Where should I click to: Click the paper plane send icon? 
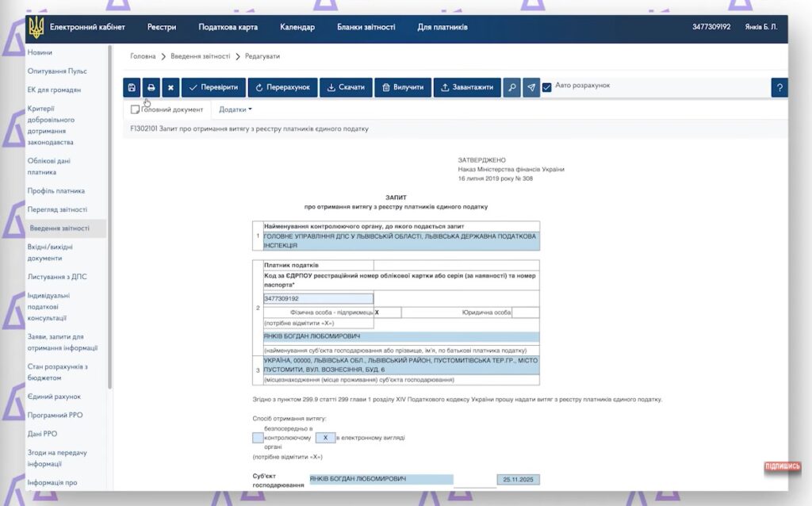click(x=531, y=87)
